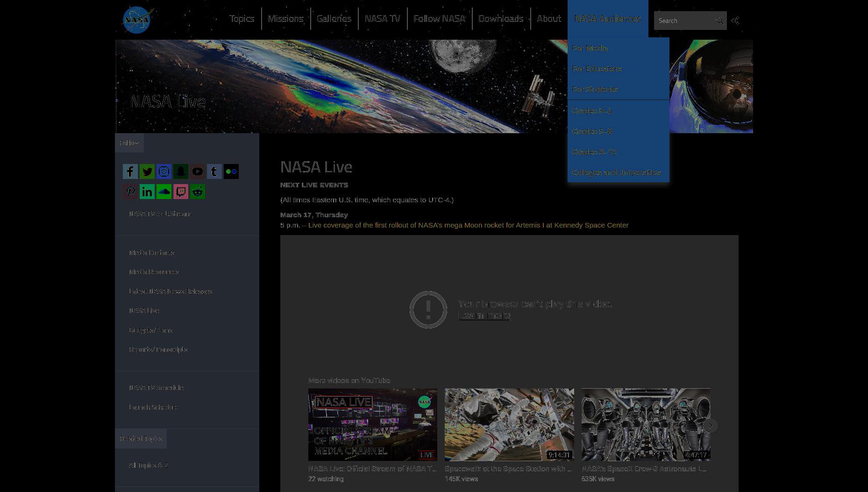Open NASA's YouTube icon in sidebar
Viewport: 868px width, 492px height.
pos(198,171)
